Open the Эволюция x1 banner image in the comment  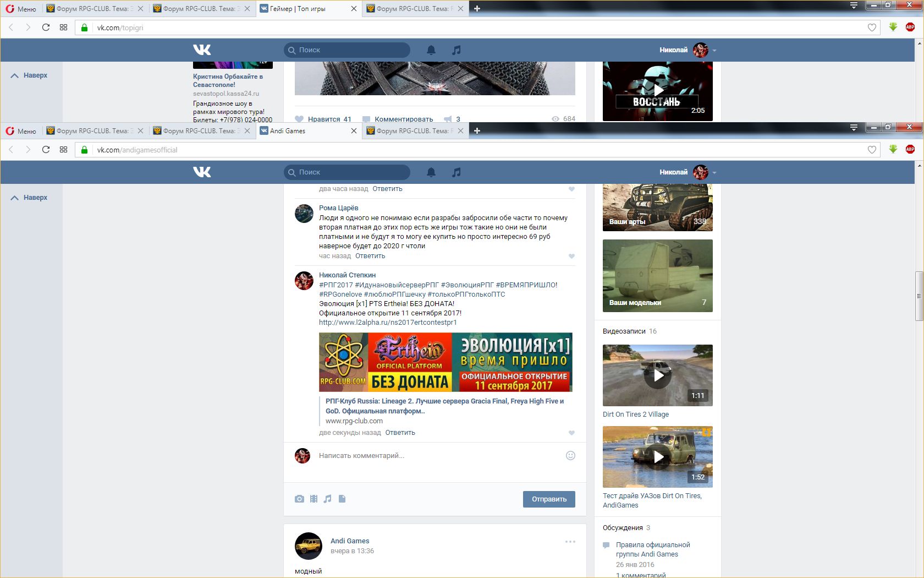[x=446, y=362]
